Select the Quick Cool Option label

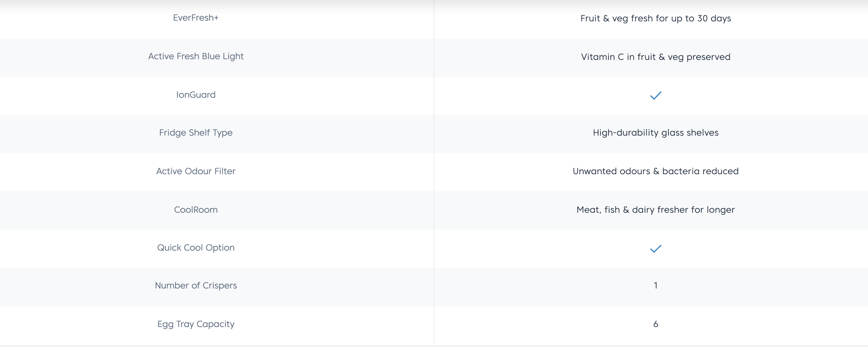196,248
